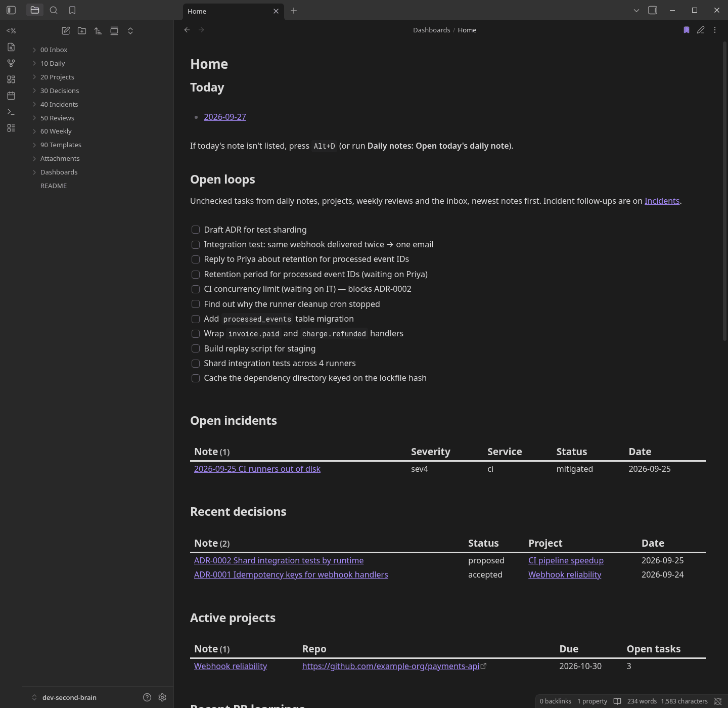The image size is (728, 708).
Task: Navigate back arrow in note header
Action: coord(187,30)
